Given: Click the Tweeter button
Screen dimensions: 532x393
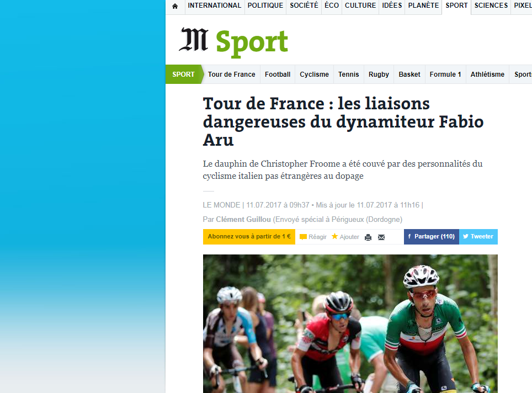Looking at the screenshot, I should pyautogui.click(x=478, y=237).
